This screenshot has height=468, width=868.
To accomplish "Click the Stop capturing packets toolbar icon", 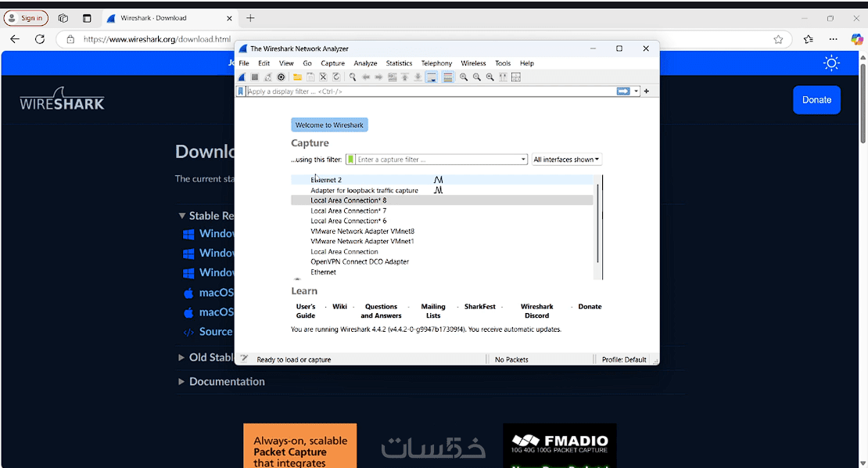I will pos(255,77).
